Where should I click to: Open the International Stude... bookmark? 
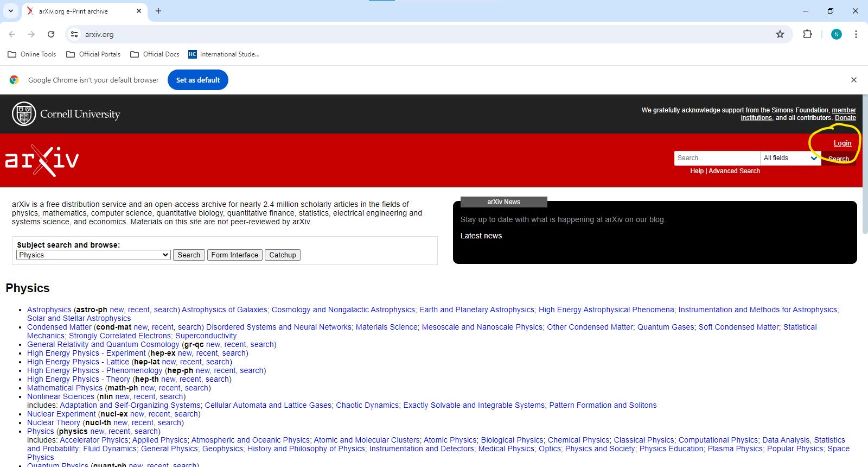coord(224,54)
